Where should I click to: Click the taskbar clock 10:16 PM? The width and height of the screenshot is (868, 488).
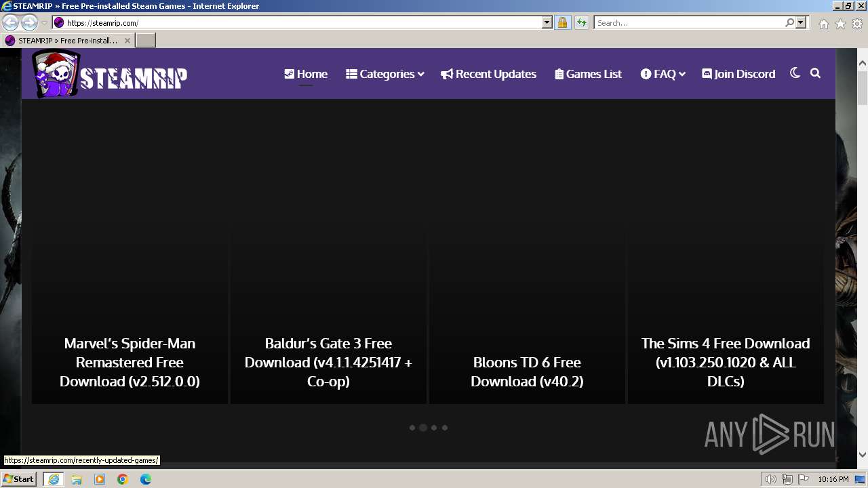click(833, 479)
